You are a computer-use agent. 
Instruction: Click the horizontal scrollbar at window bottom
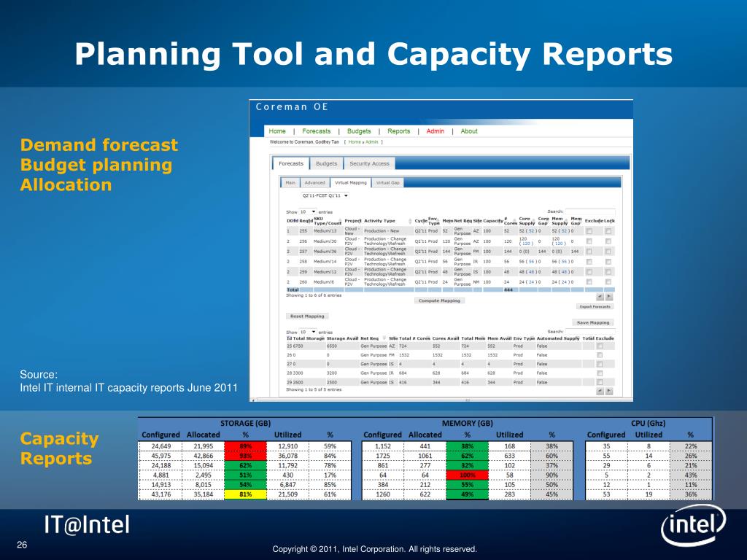(441, 400)
